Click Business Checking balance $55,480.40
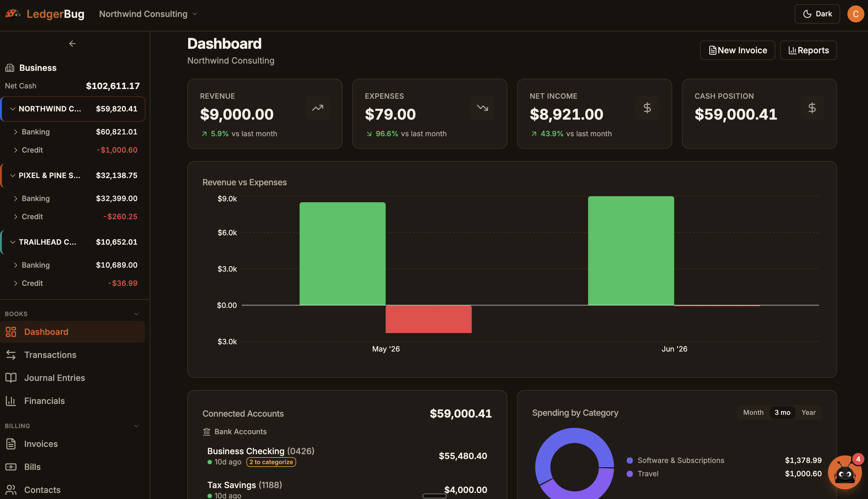Image resolution: width=868 pixels, height=499 pixels. pyautogui.click(x=462, y=456)
